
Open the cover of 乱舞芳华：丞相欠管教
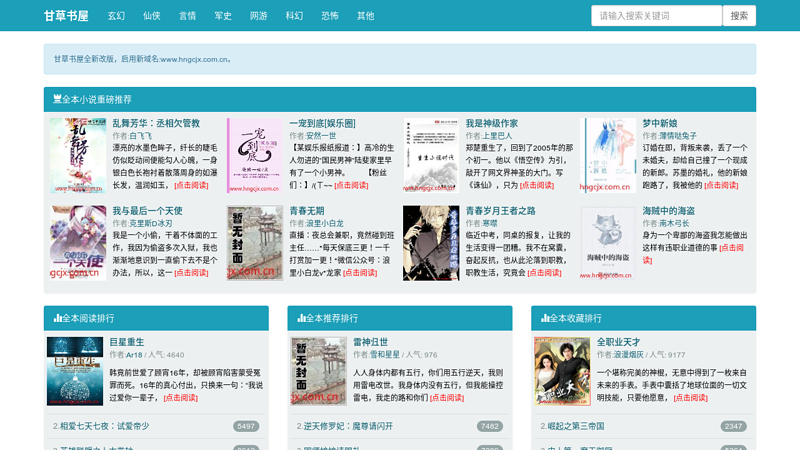(78, 156)
